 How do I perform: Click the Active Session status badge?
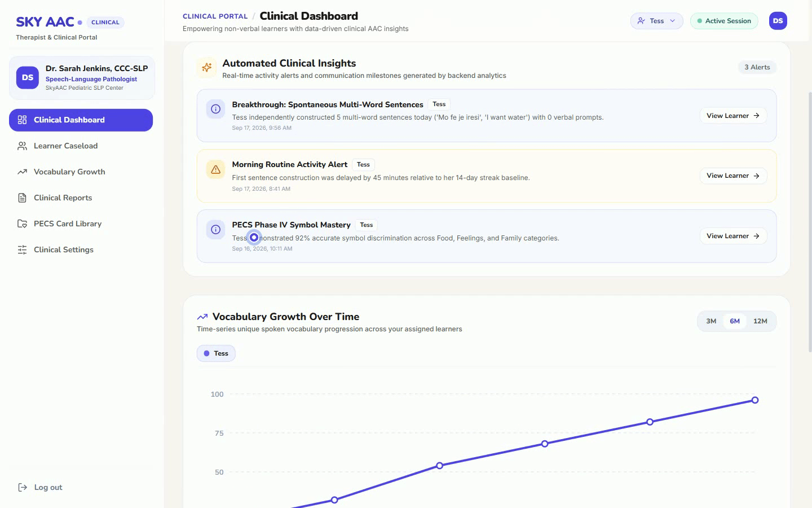[724, 21]
